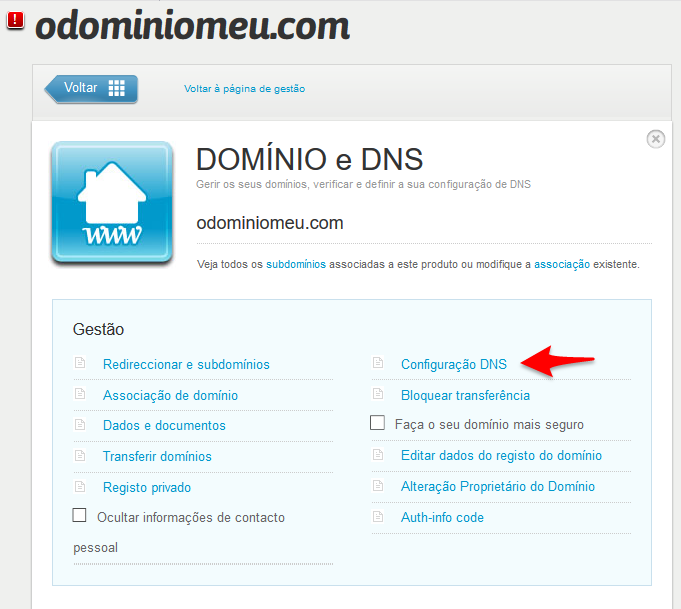Tick Faça o seu domínio mais seguro

click(x=377, y=422)
